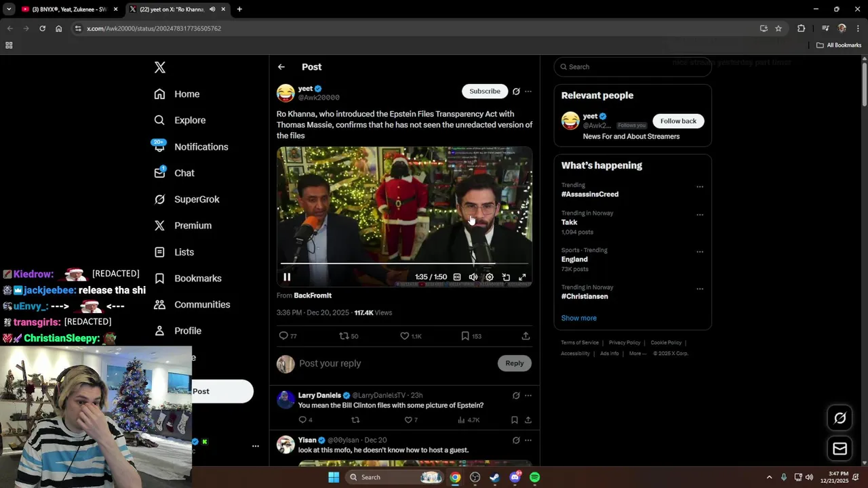The image size is (868, 488).
Task: Open account options ellipsis in sidebar
Action: tap(256, 446)
